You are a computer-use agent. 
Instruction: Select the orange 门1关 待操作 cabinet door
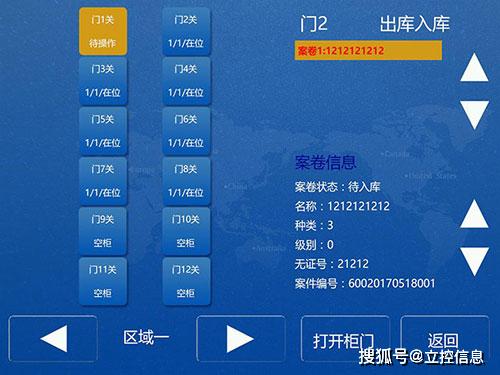click(x=103, y=31)
